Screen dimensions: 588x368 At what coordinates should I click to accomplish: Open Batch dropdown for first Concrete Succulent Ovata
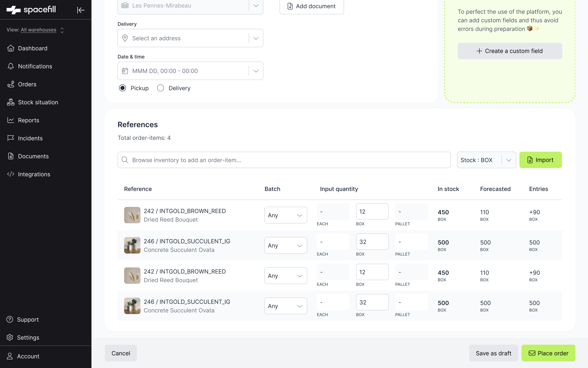pos(286,246)
